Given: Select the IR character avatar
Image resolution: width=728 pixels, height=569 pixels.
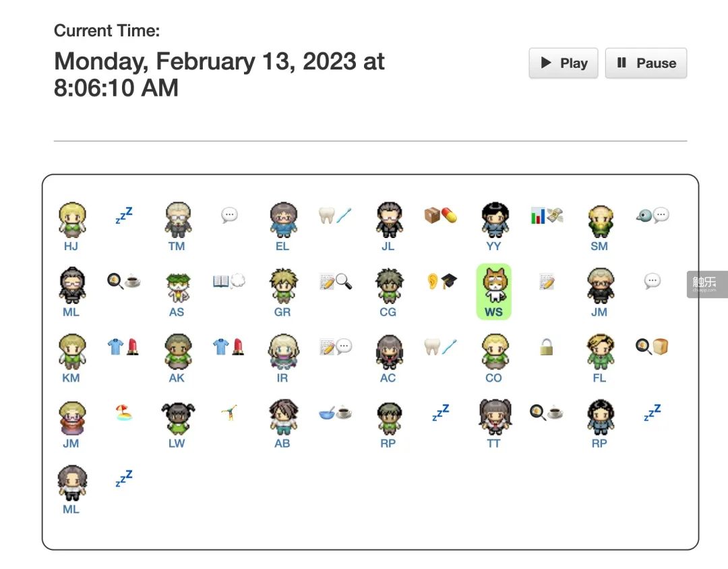Looking at the screenshot, I should click(282, 351).
